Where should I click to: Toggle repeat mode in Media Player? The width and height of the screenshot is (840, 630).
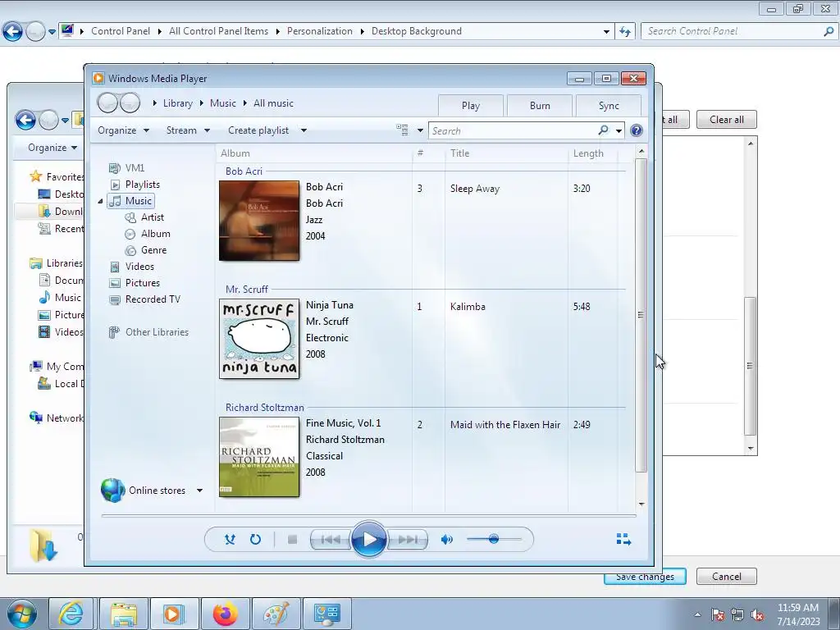256,540
